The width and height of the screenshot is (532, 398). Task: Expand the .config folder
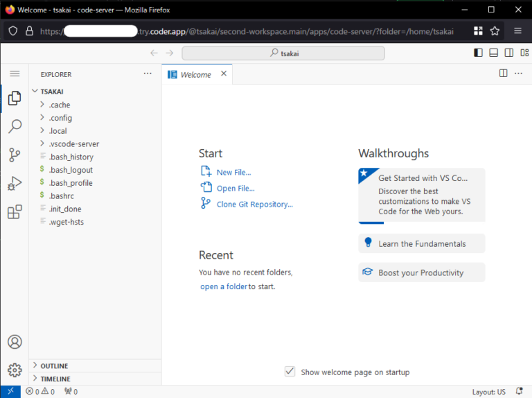(x=60, y=118)
